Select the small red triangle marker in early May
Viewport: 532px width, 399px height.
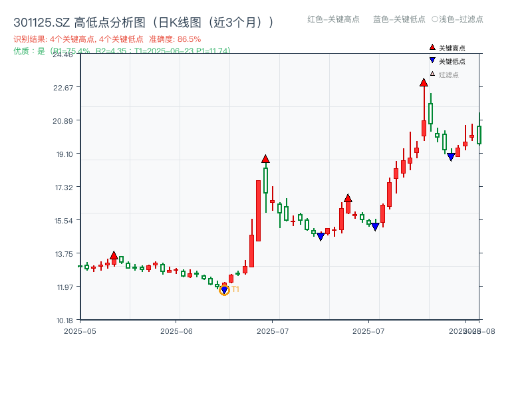[114, 254]
